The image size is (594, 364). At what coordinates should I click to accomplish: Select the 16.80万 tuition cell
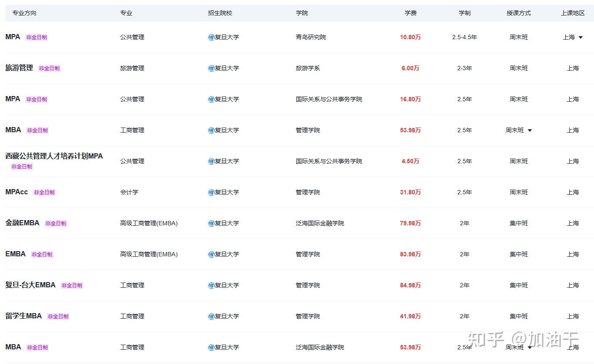pyautogui.click(x=411, y=100)
